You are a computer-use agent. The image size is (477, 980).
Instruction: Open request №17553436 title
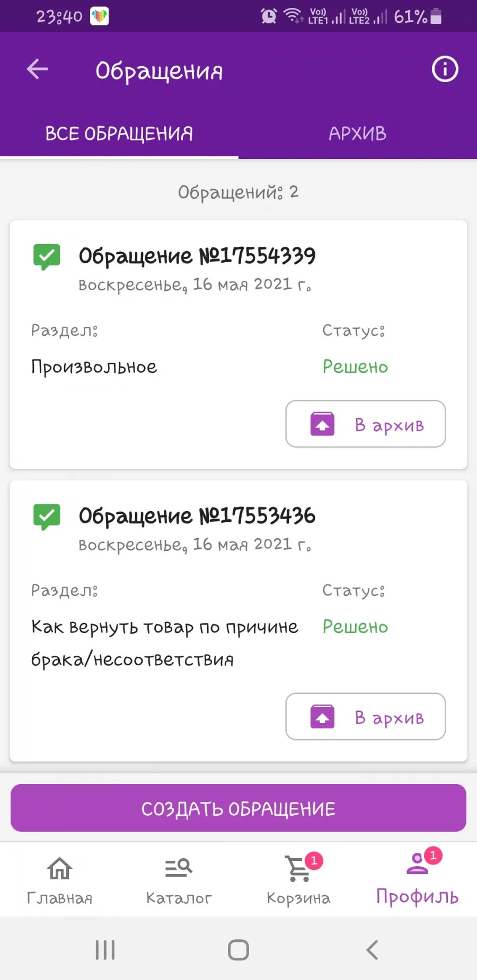point(197,516)
